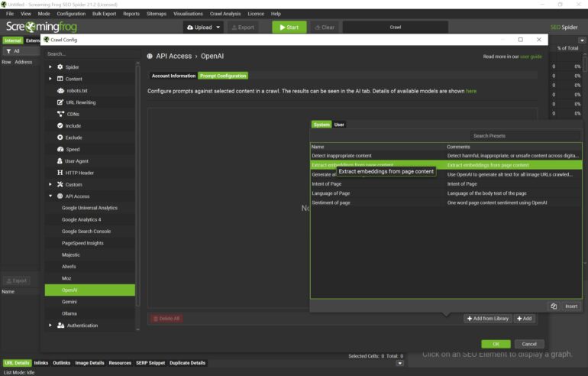Select Google Universal Analytics tree item

coord(89,208)
